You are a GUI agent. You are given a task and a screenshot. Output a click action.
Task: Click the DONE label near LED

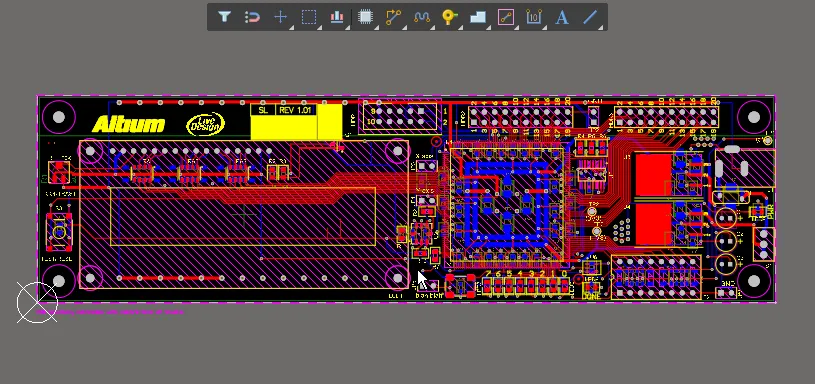[x=591, y=296]
